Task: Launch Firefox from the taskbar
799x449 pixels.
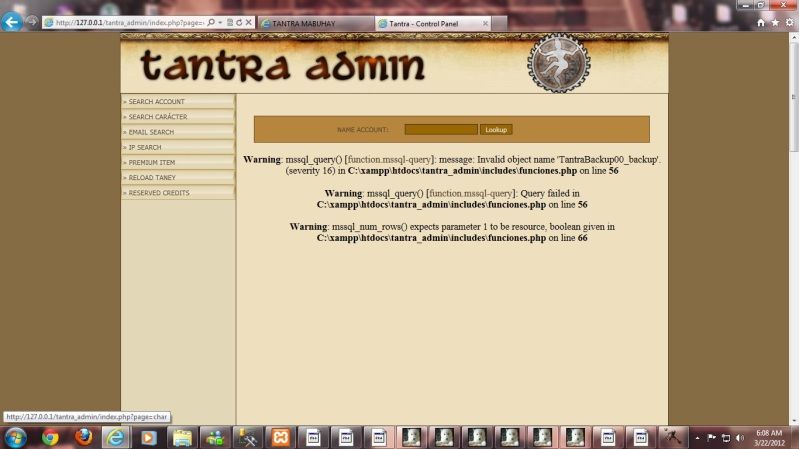Action: [x=83, y=437]
